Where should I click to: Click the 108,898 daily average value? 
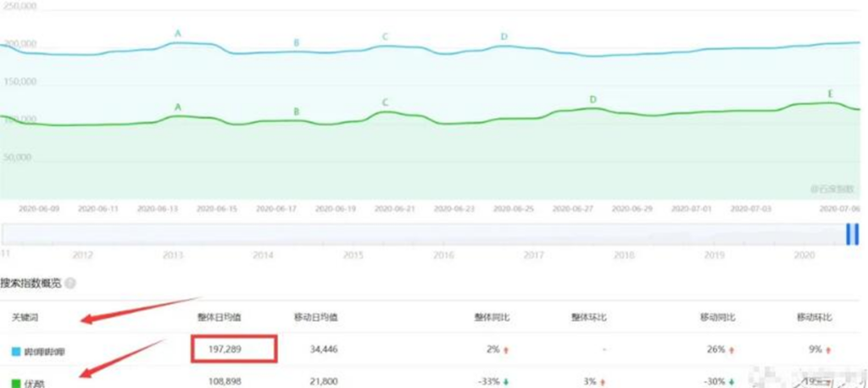click(x=225, y=382)
